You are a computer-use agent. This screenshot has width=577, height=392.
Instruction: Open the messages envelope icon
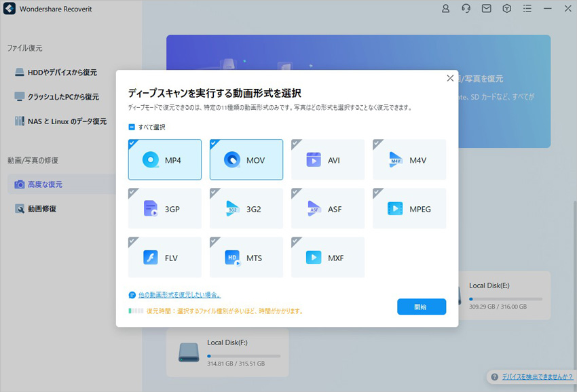486,9
